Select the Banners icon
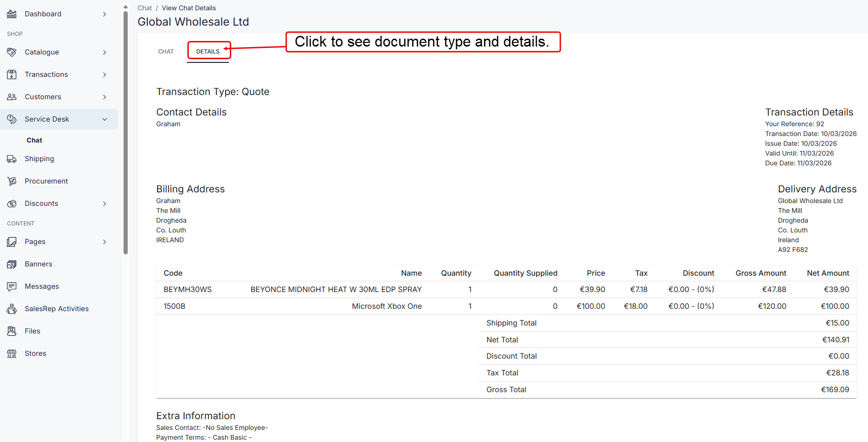This screenshot has height=442, width=868. (x=12, y=264)
